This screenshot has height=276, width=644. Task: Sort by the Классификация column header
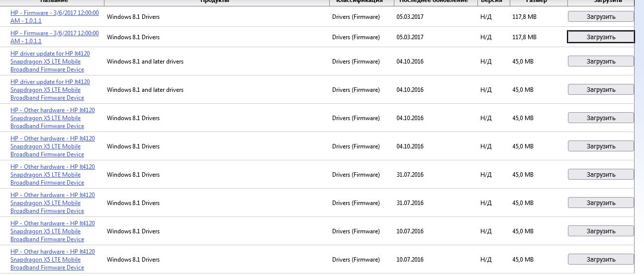point(359,2)
